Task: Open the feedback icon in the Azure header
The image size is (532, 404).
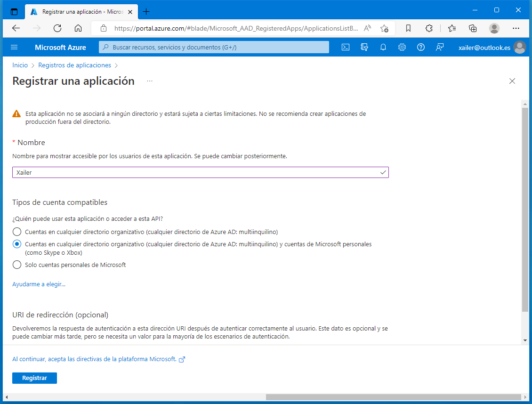Action: pyautogui.click(x=440, y=47)
